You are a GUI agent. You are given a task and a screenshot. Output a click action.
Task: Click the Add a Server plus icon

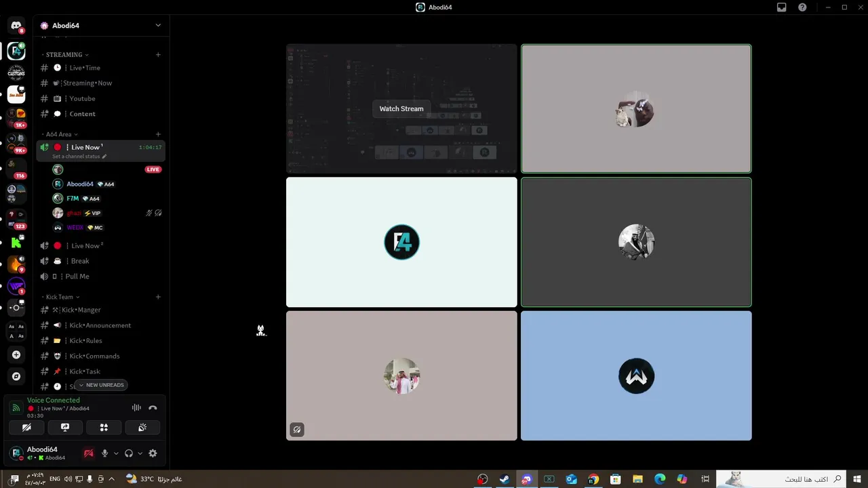click(x=16, y=354)
